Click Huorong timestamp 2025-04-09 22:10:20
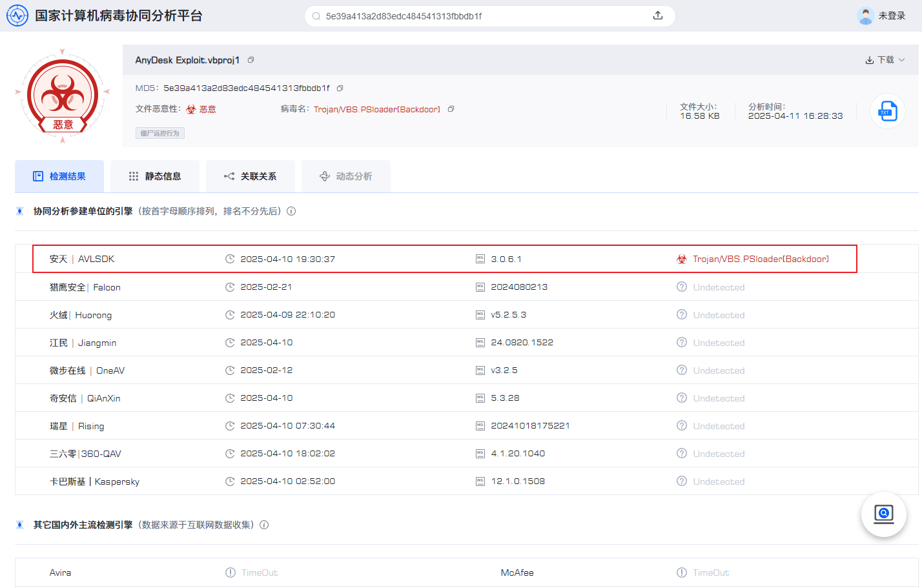 point(288,315)
